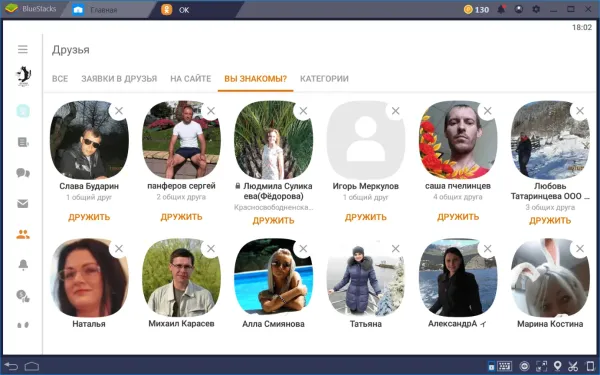Click the BlueStacks location pin icon

click(558, 366)
